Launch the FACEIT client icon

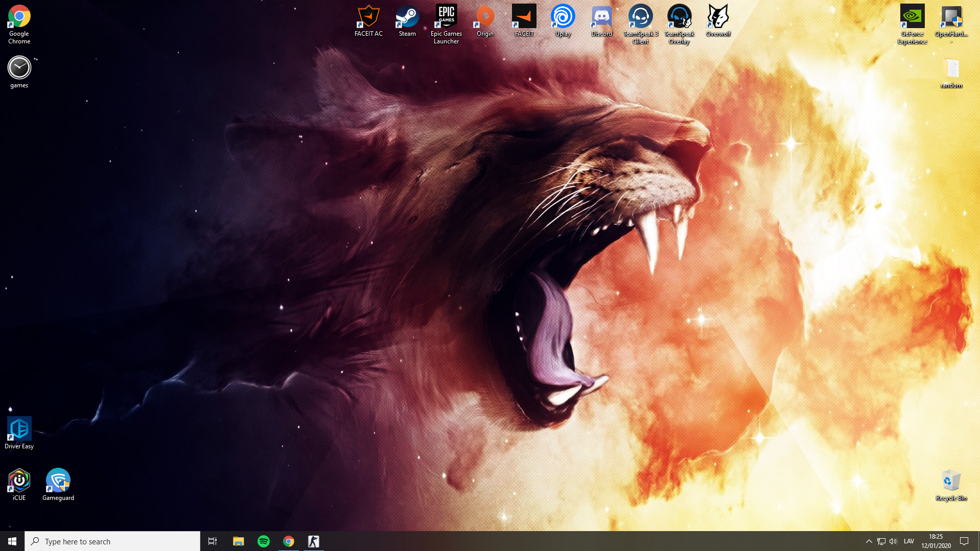(x=524, y=20)
